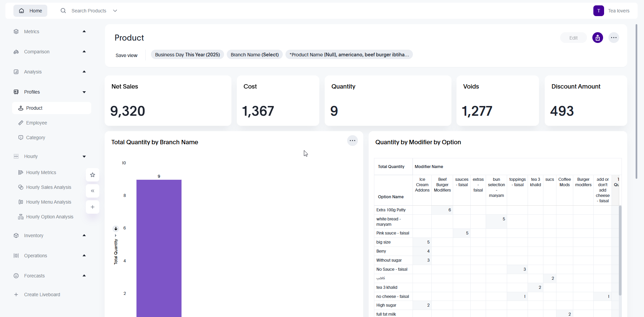Open the share icon next to Edit
The width and height of the screenshot is (644, 317).
coord(598,38)
